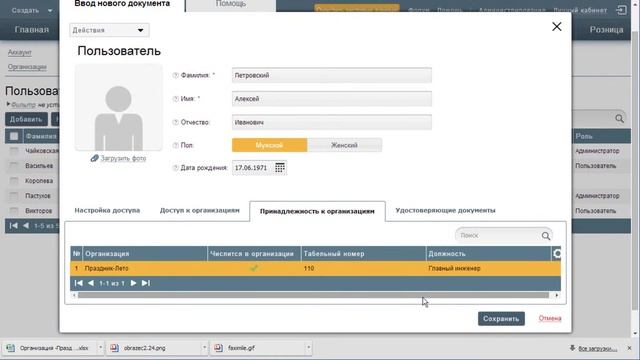Toggle select-all checkbox in background users table
The height and width of the screenshot is (360, 640).
click(x=14, y=136)
